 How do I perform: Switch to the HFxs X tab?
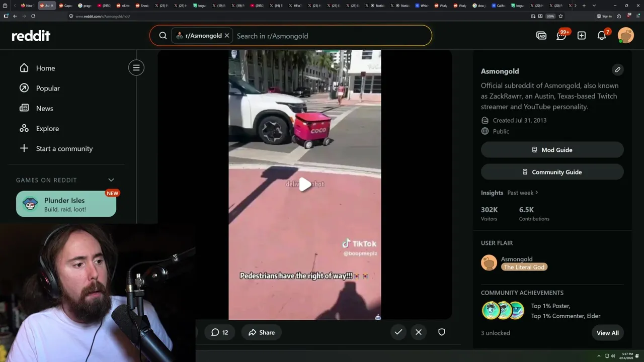[x=295, y=6]
